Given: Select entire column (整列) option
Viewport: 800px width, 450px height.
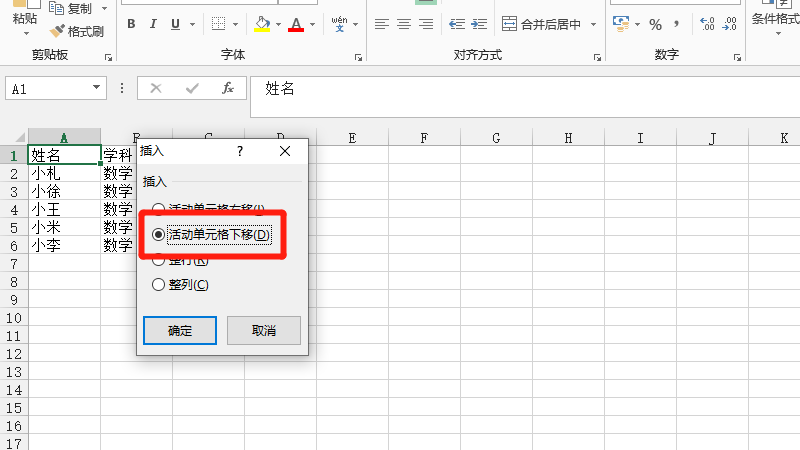Looking at the screenshot, I should click(x=180, y=285).
